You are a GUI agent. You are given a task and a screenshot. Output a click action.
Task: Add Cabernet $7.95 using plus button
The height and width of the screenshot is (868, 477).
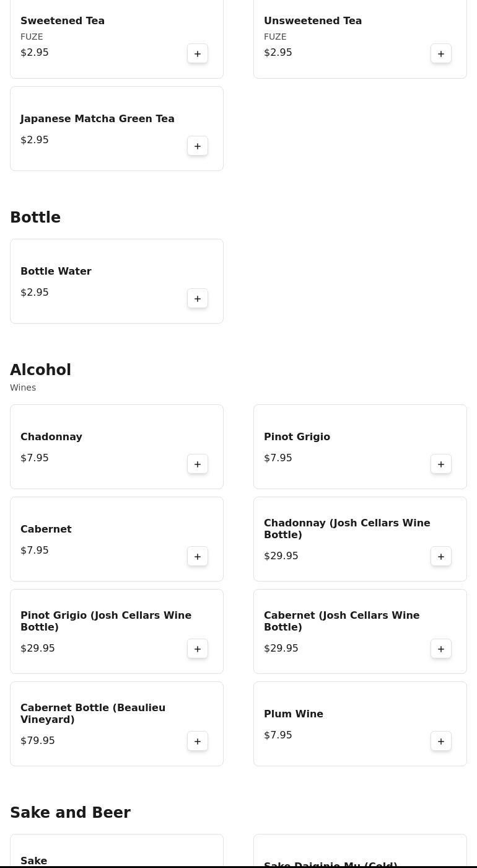pos(198,557)
